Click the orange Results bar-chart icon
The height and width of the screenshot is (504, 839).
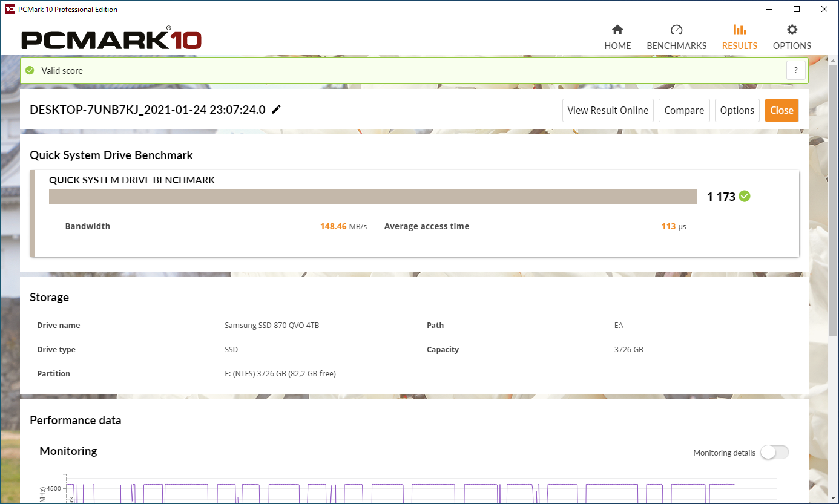pos(739,29)
